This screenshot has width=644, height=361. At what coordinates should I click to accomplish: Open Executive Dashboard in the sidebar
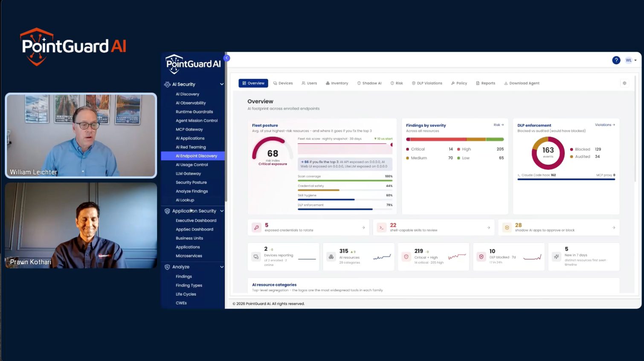point(196,221)
